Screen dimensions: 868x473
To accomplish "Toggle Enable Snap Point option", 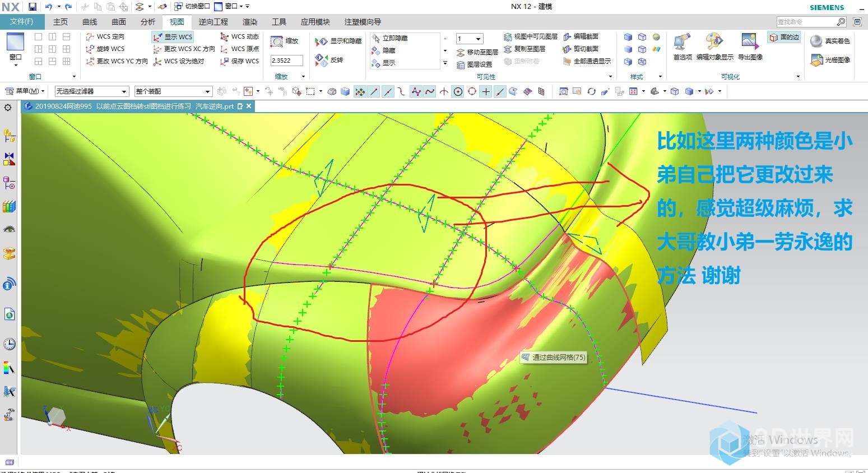I will click(x=360, y=91).
